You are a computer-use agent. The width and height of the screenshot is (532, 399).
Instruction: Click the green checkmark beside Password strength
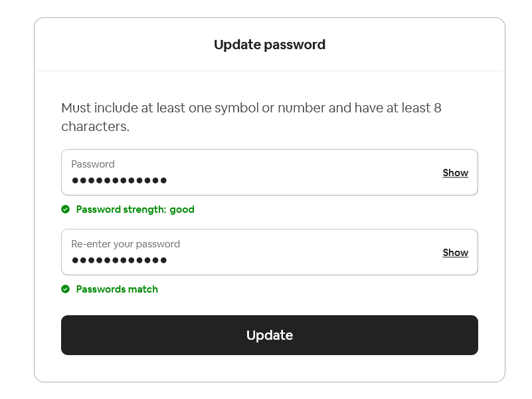click(66, 209)
